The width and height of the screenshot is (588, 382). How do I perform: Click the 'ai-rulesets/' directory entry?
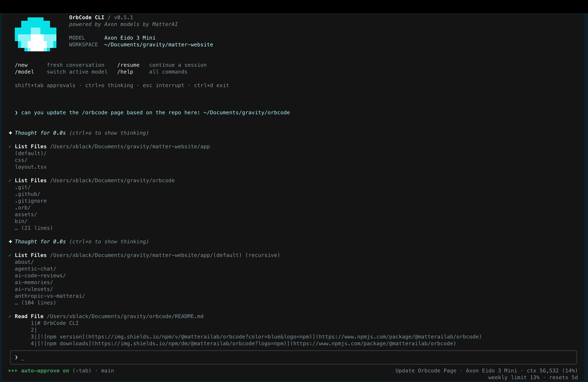[34, 289]
